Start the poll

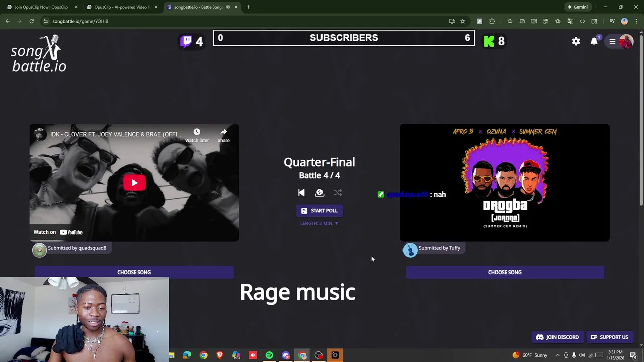pyautogui.click(x=319, y=211)
